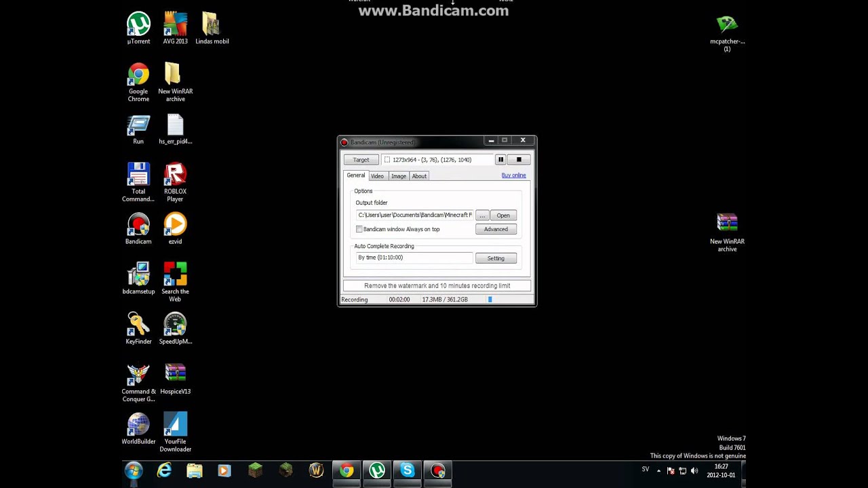Show hidden system tray icons

coord(658,471)
